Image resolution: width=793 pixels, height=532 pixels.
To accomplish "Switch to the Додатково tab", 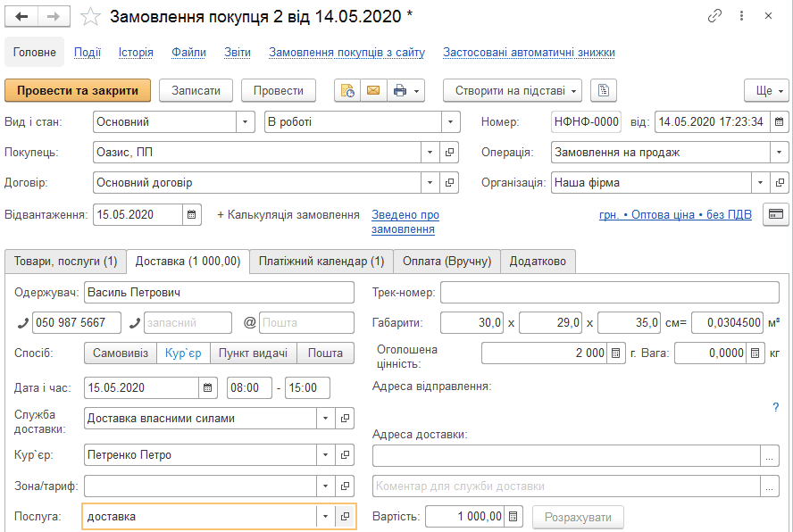I will click(x=538, y=262).
